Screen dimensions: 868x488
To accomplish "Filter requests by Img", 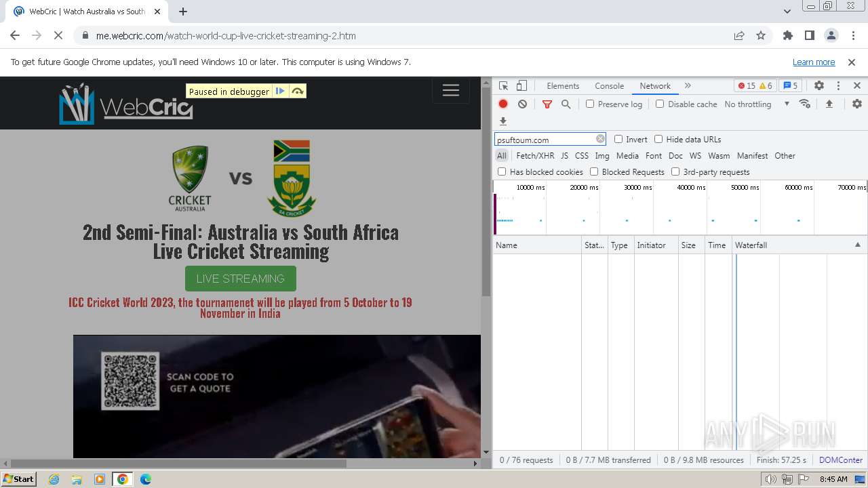I will point(602,155).
